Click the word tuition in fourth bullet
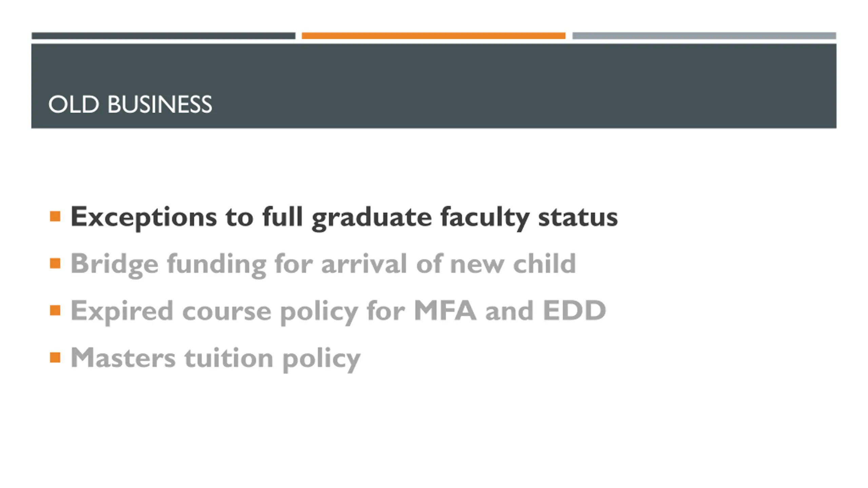This screenshot has width=868, height=488. pos(229,358)
